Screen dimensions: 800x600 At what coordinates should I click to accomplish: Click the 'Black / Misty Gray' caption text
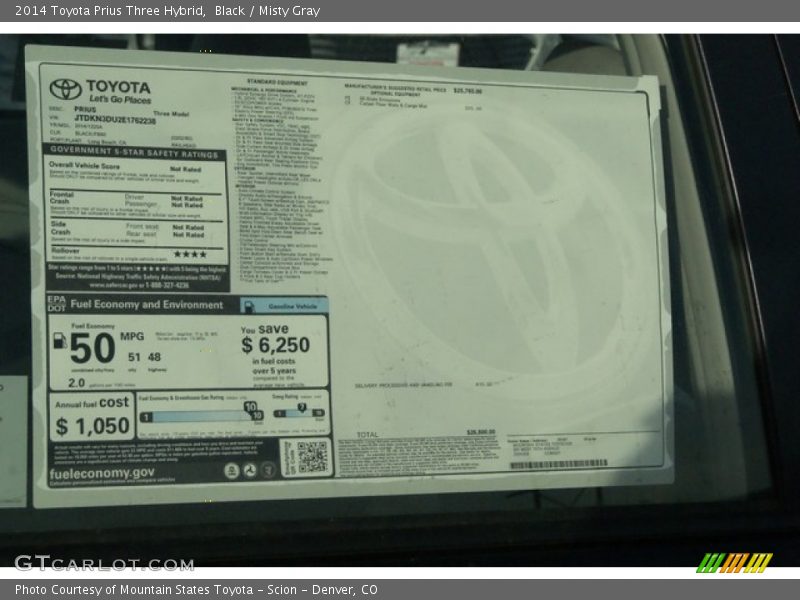click(x=267, y=11)
